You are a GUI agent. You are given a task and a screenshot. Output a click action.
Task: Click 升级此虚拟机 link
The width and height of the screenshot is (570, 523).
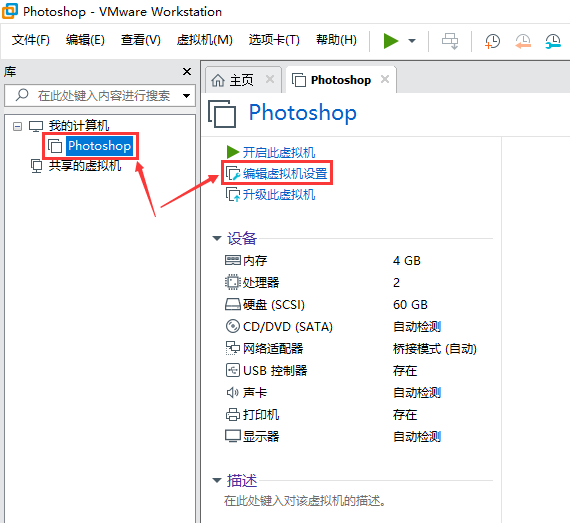tap(279, 195)
